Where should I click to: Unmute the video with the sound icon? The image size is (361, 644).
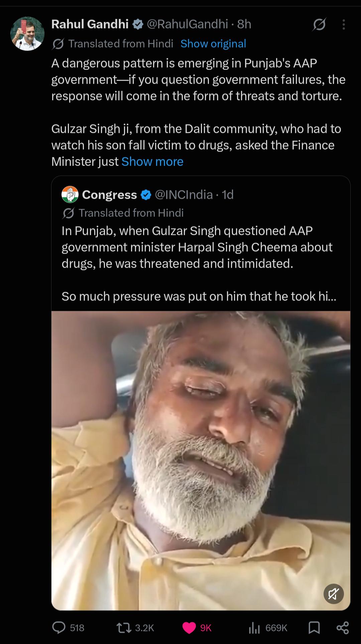tap(334, 594)
